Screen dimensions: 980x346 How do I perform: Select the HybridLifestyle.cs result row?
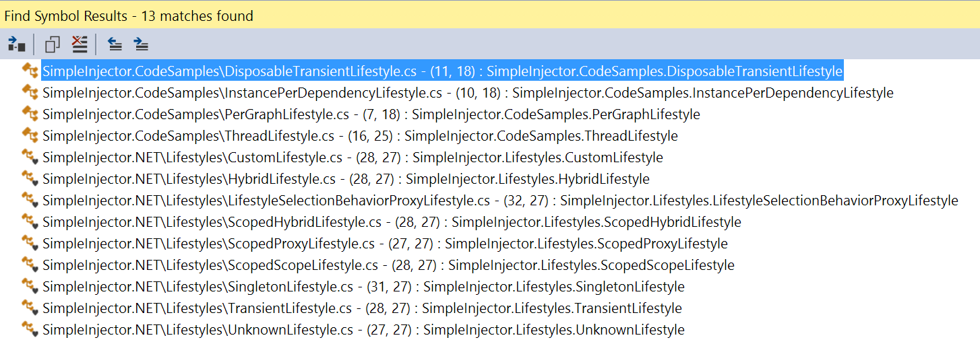(346, 179)
